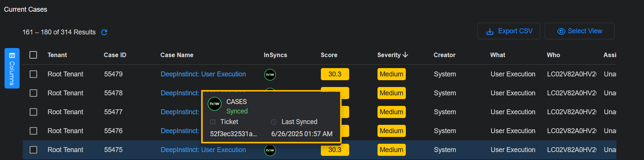Click the ticket icon in the popup
644x160 pixels.
point(213,122)
